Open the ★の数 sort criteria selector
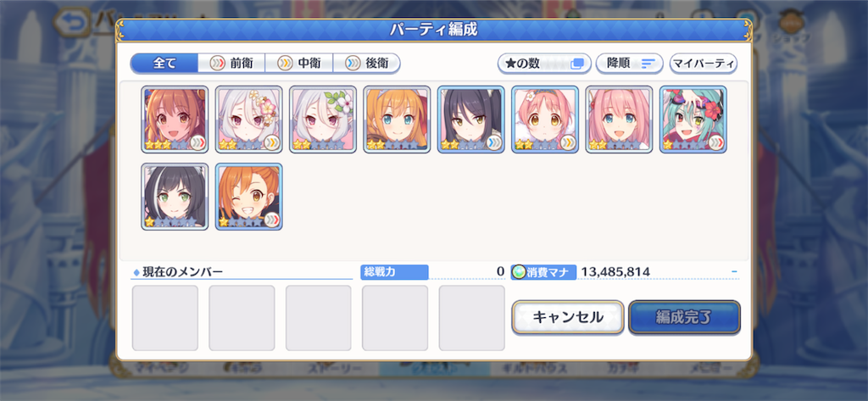The width and height of the screenshot is (868, 401). [544, 63]
